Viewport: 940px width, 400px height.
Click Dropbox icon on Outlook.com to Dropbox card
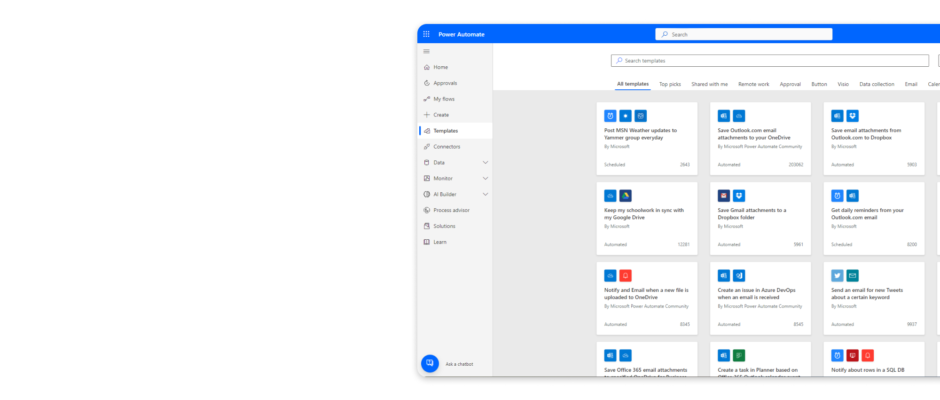click(852, 116)
